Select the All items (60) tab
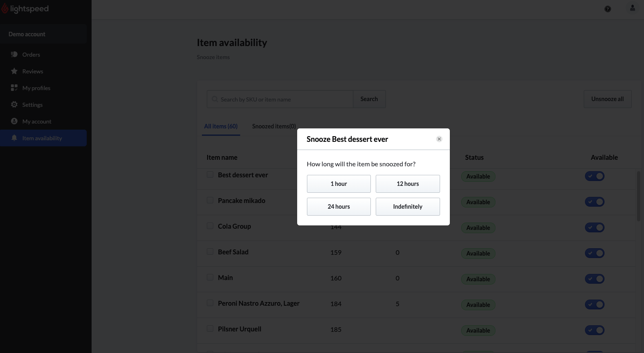This screenshot has width=644, height=353. coord(221,126)
